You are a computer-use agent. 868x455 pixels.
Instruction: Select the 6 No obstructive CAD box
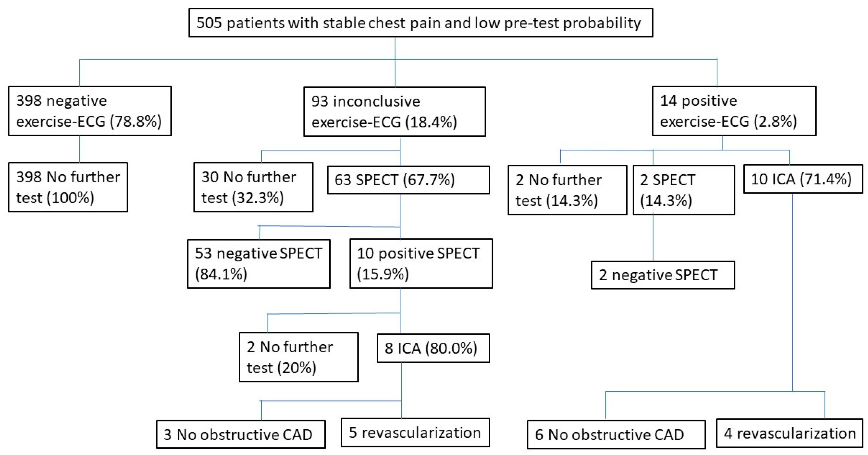[616, 434]
